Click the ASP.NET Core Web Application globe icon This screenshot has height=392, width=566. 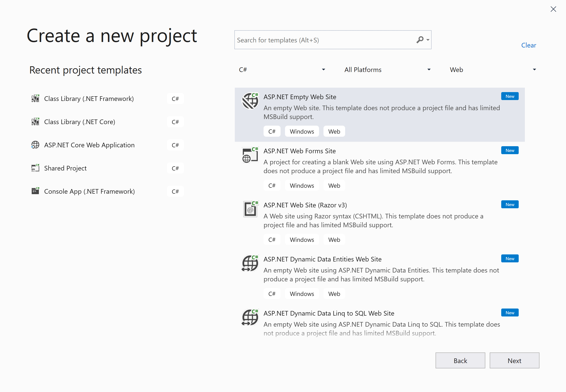[x=35, y=145]
